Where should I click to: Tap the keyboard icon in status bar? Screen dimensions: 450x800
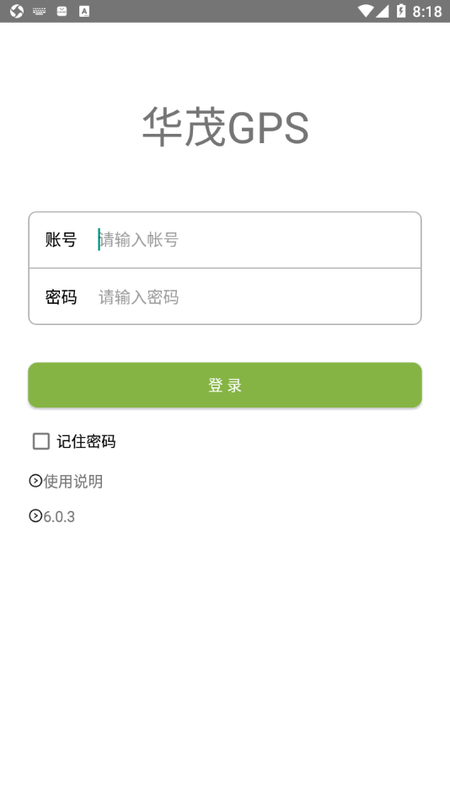coord(39,11)
